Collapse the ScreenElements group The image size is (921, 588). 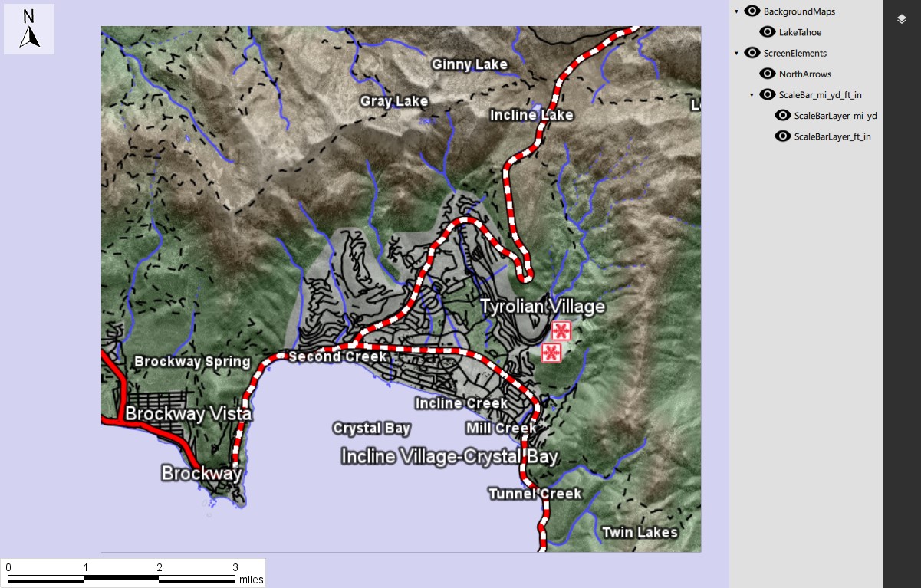click(735, 53)
